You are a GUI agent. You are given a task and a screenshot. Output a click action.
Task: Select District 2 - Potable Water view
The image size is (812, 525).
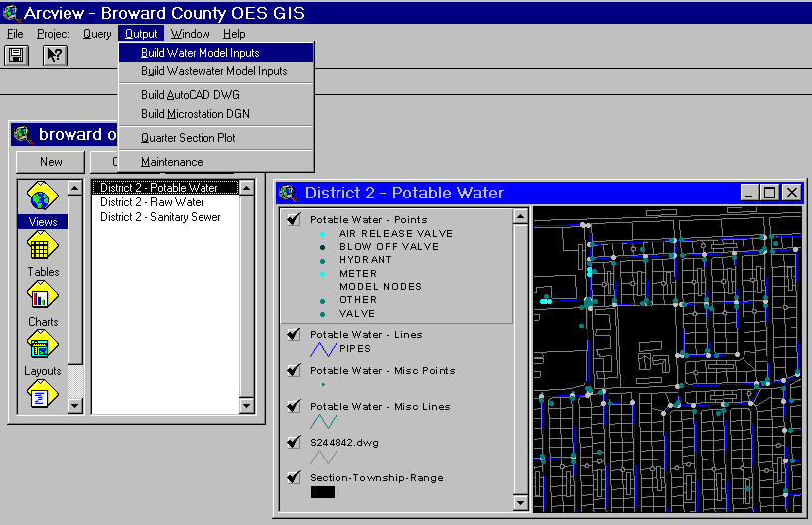pos(165,187)
